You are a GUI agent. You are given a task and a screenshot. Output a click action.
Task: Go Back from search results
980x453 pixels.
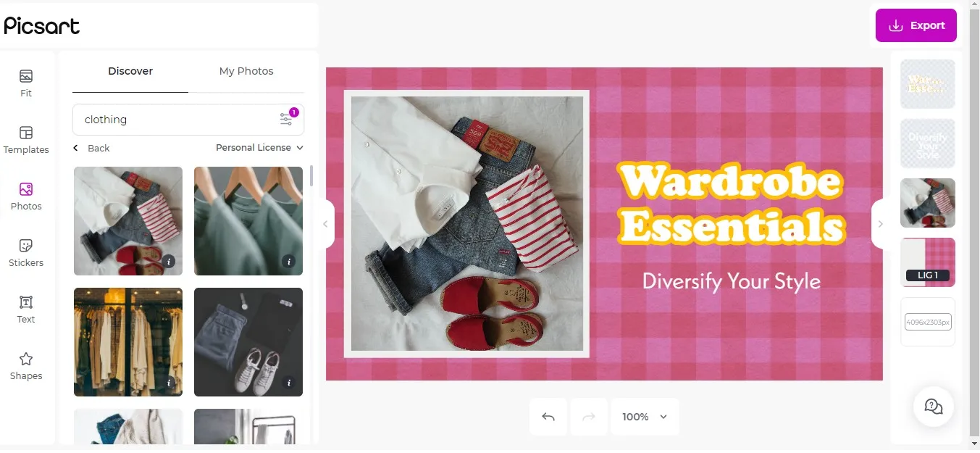tap(91, 148)
